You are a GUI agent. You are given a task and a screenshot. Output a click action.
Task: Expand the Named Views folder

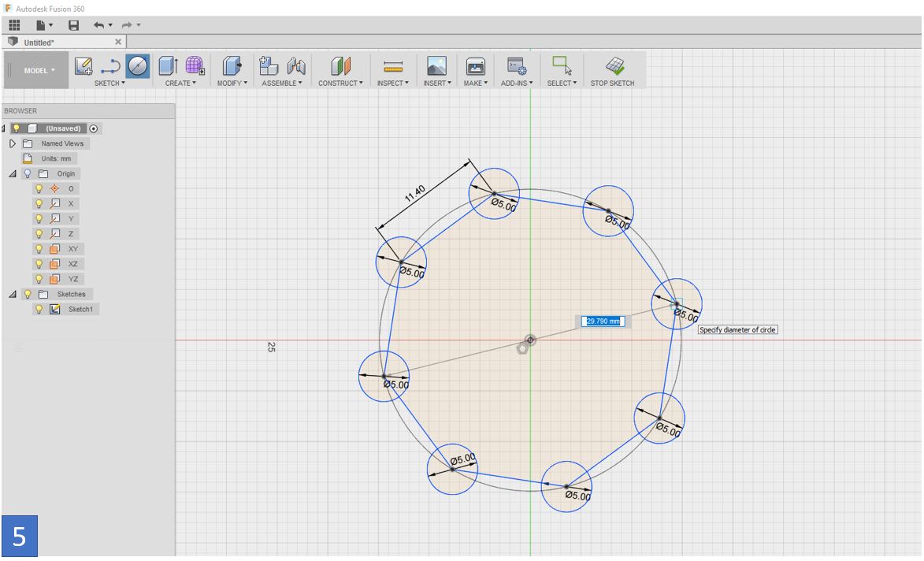tap(13, 143)
